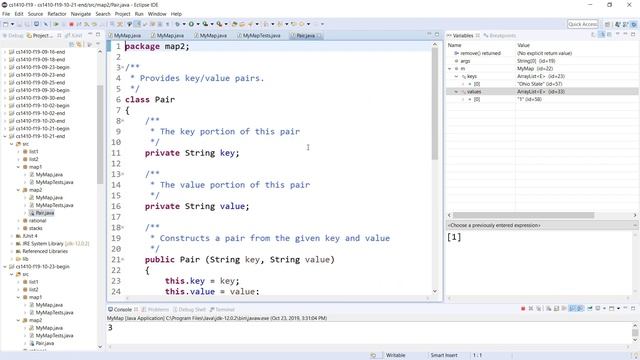This screenshot has height=360, width=640.
Task: Minimize the Project Explorer view
Action: (x=90, y=35)
